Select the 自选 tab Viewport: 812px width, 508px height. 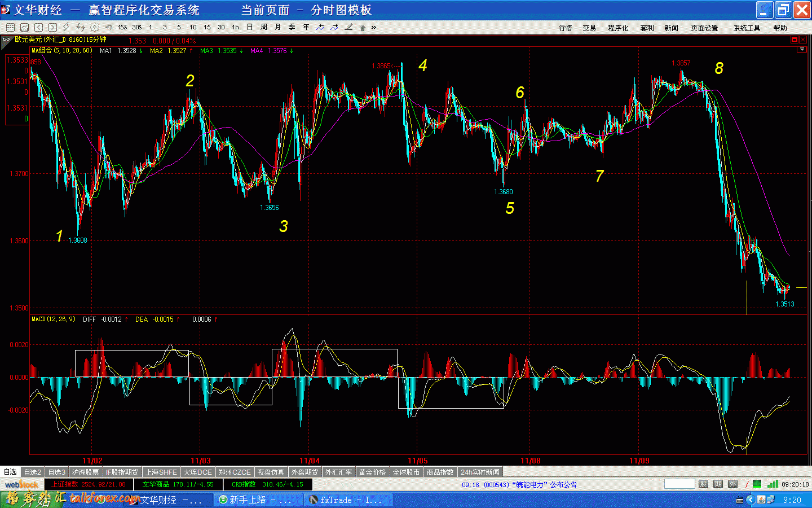(x=10, y=472)
